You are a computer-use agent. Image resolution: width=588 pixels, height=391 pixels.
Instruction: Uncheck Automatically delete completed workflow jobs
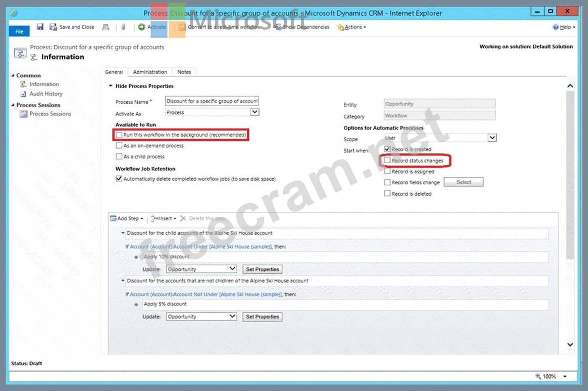coord(119,179)
